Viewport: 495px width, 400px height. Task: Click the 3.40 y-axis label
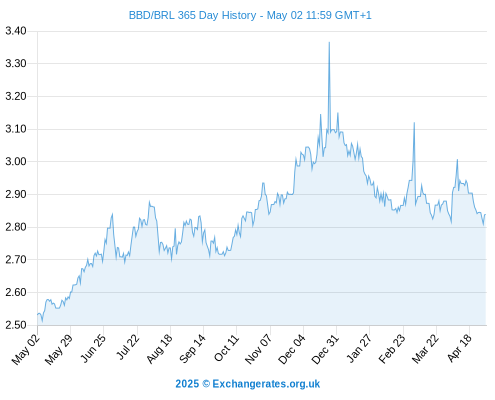(x=16, y=31)
